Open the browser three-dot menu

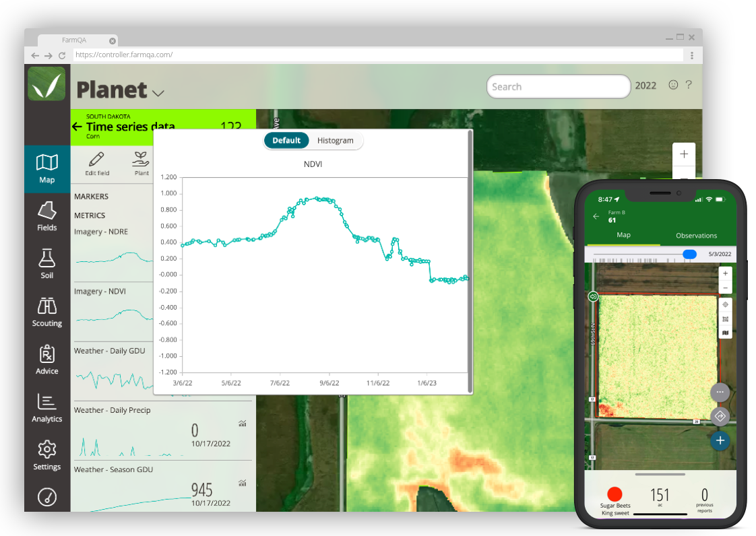[x=692, y=55]
